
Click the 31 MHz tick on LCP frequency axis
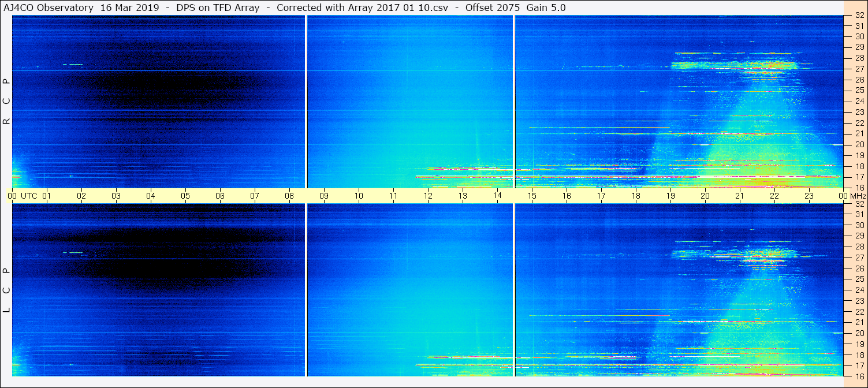tap(859, 214)
